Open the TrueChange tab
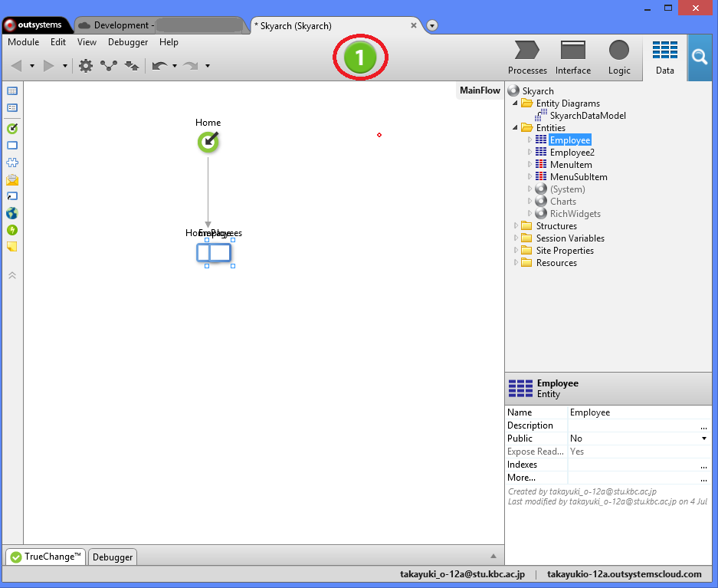Viewport: 718px width, 588px height. [46, 557]
